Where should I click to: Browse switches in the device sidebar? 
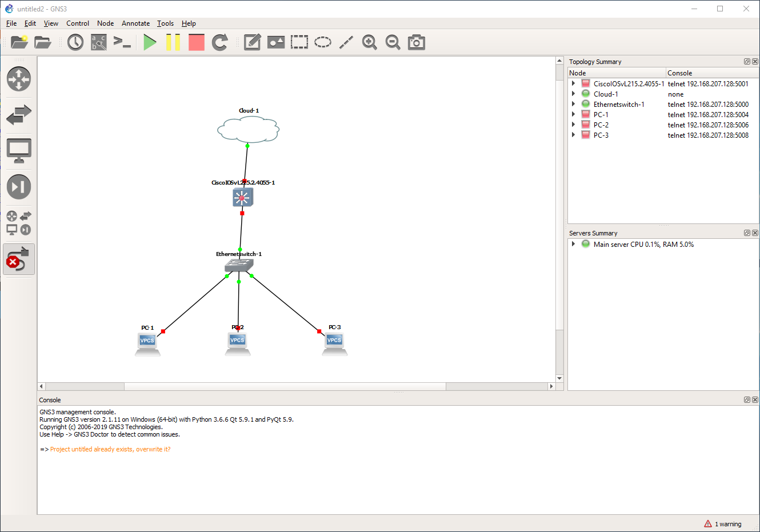click(19, 115)
